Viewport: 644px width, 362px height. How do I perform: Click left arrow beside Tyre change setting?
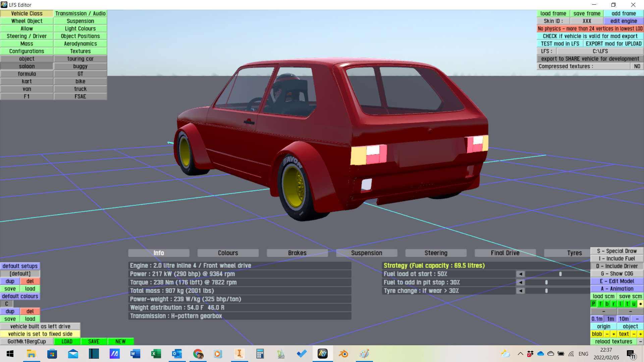[x=520, y=291]
